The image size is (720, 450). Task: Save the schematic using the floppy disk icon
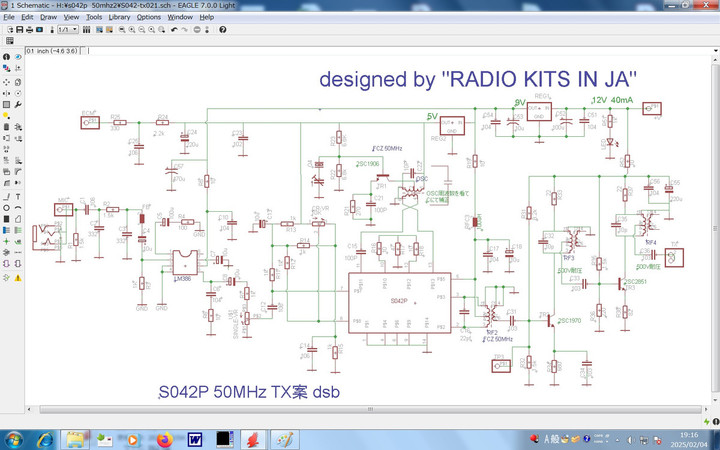click(x=19, y=30)
